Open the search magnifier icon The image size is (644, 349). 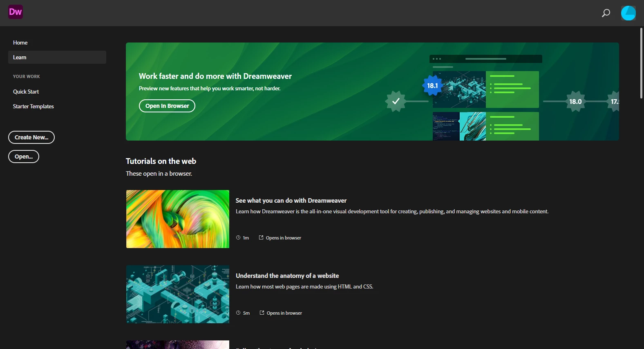pos(606,13)
